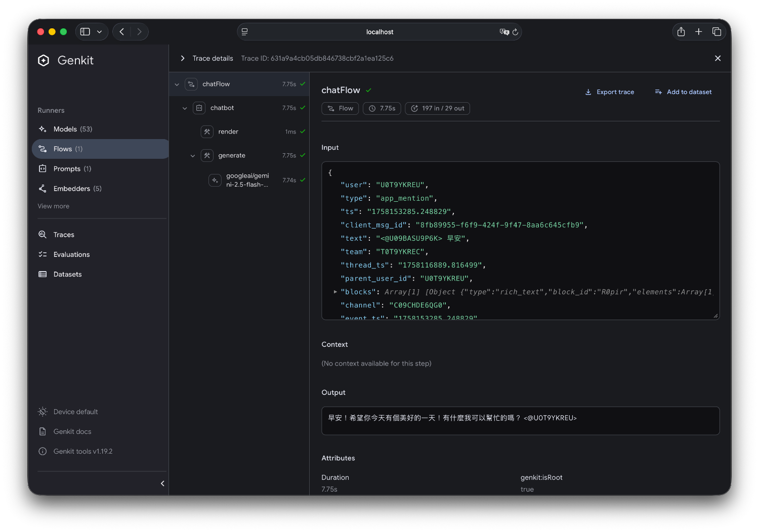The image size is (759, 532).
Task: Click the render tool icon
Action: tap(207, 131)
